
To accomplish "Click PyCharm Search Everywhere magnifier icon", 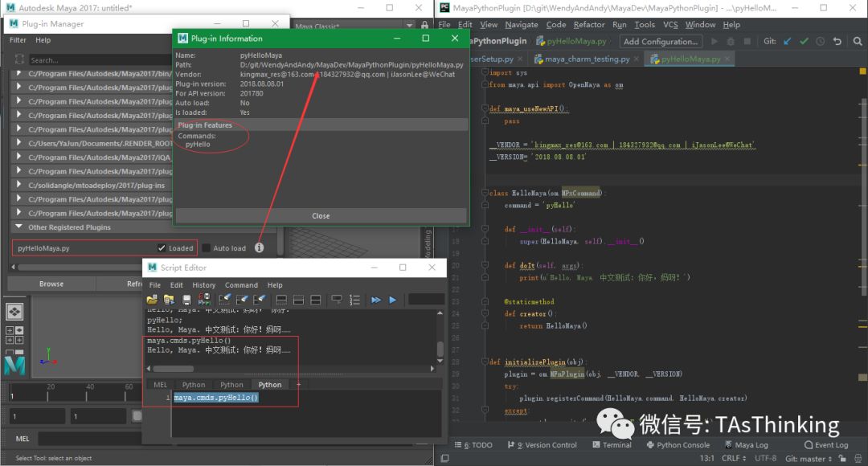I will [858, 42].
